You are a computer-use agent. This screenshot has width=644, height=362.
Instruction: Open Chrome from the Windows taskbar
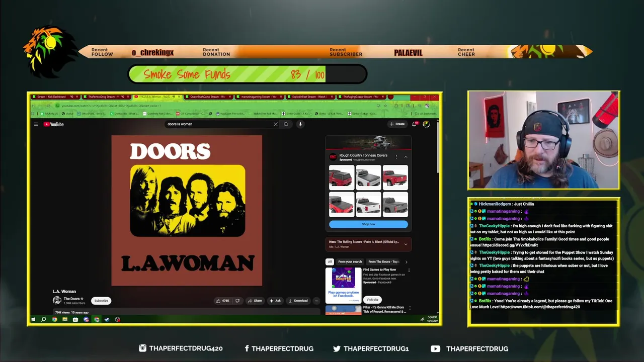[x=54, y=319]
